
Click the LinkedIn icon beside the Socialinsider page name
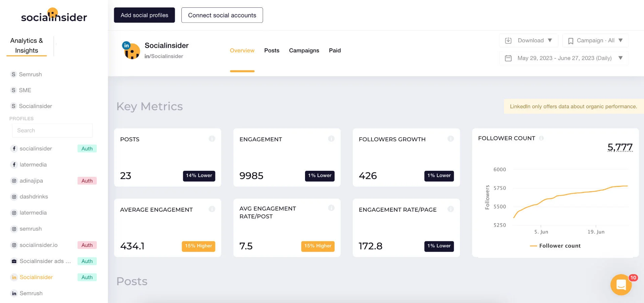point(126,45)
